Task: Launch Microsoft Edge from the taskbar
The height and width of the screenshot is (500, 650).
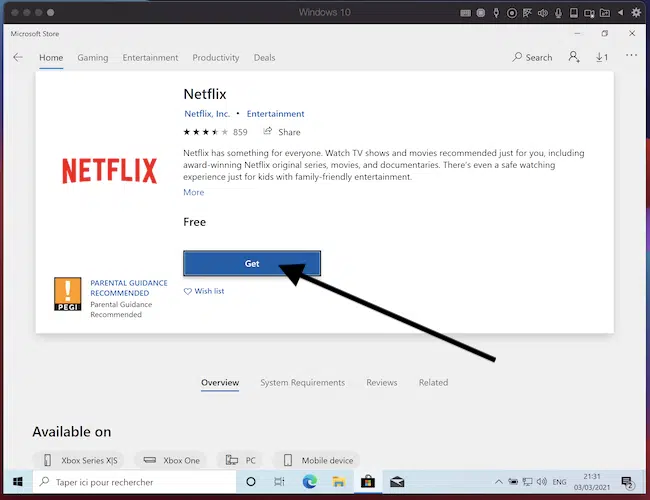Action: click(310, 482)
